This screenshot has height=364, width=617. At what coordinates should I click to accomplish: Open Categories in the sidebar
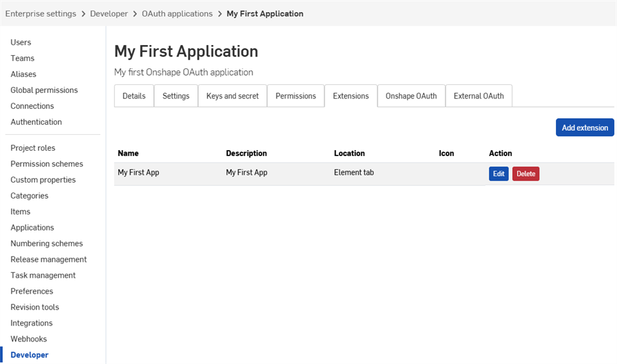click(29, 195)
